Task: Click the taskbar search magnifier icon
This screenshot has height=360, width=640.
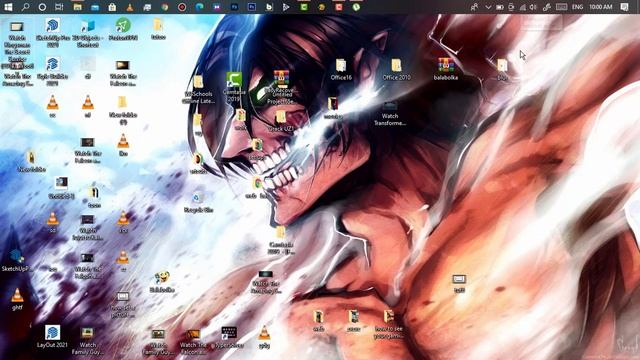Action: coord(25,7)
